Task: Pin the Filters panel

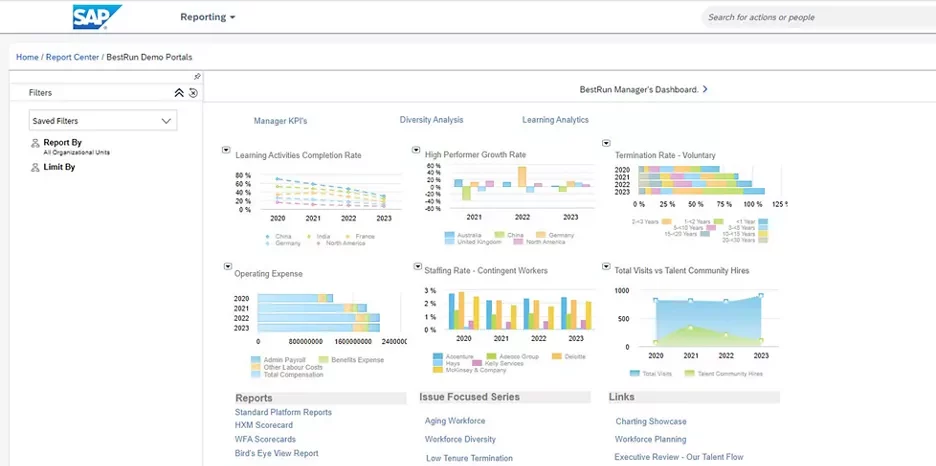Action: click(x=197, y=76)
